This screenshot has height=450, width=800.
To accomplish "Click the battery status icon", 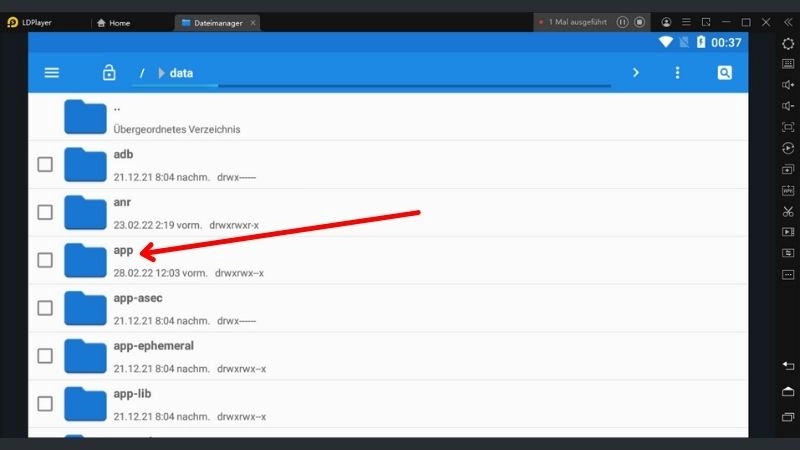I will pos(701,42).
